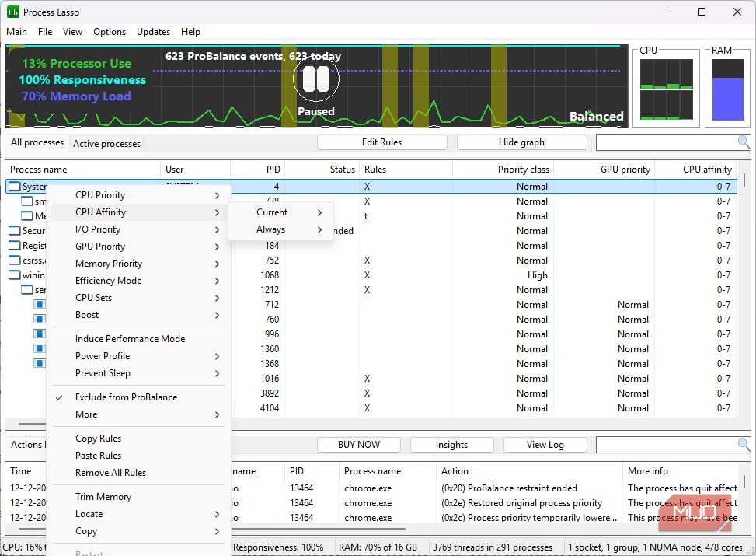The height and width of the screenshot is (556, 756).
Task: Click the actions log search magnifier icon
Action: point(744,445)
